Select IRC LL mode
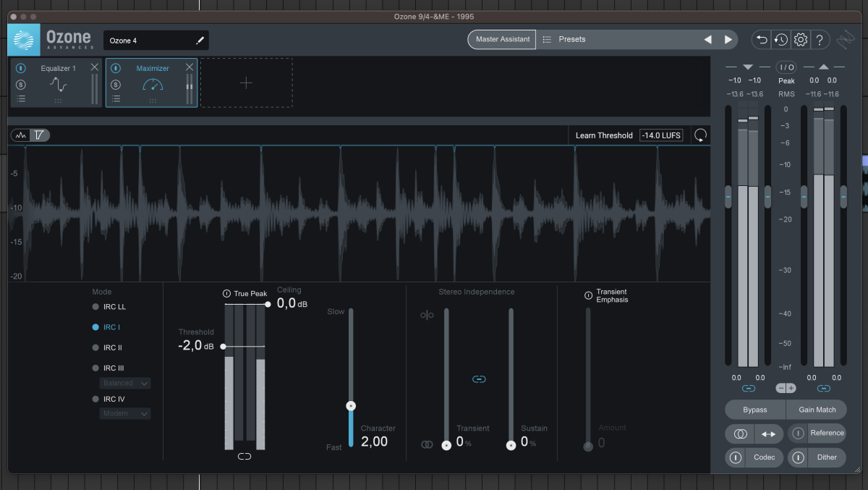This screenshot has width=868, height=490. (x=109, y=307)
